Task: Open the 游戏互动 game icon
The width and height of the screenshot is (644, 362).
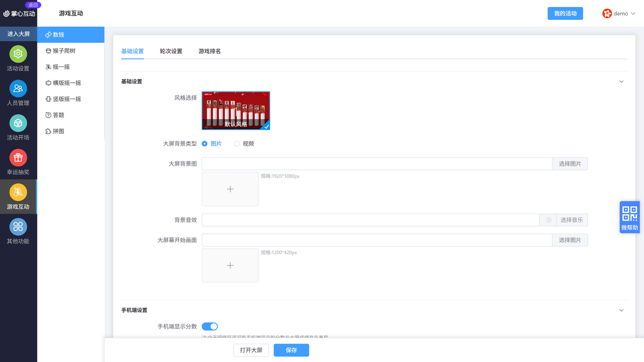Action: (18, 192)
